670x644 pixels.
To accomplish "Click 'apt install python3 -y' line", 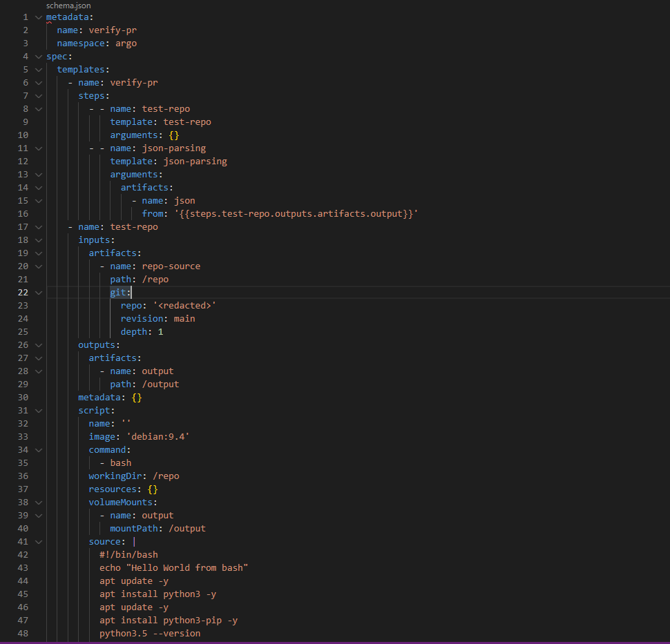I will [x=158, y=594].
